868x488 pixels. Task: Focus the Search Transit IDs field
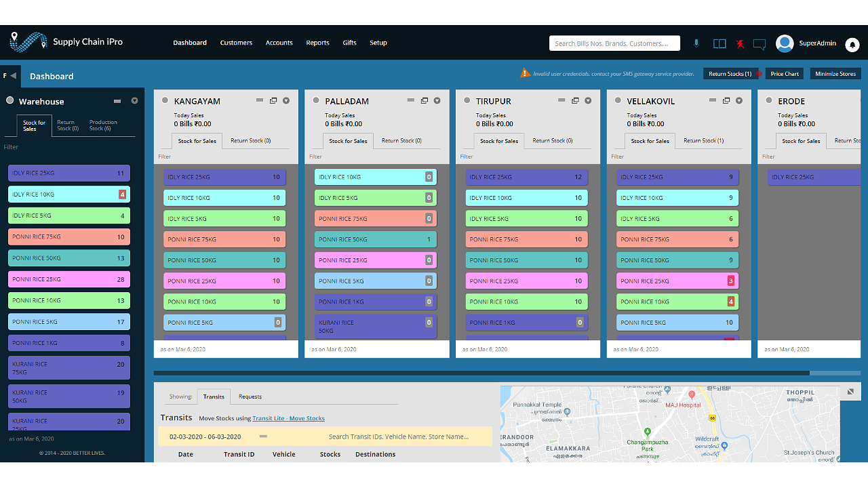click(399, 436)
